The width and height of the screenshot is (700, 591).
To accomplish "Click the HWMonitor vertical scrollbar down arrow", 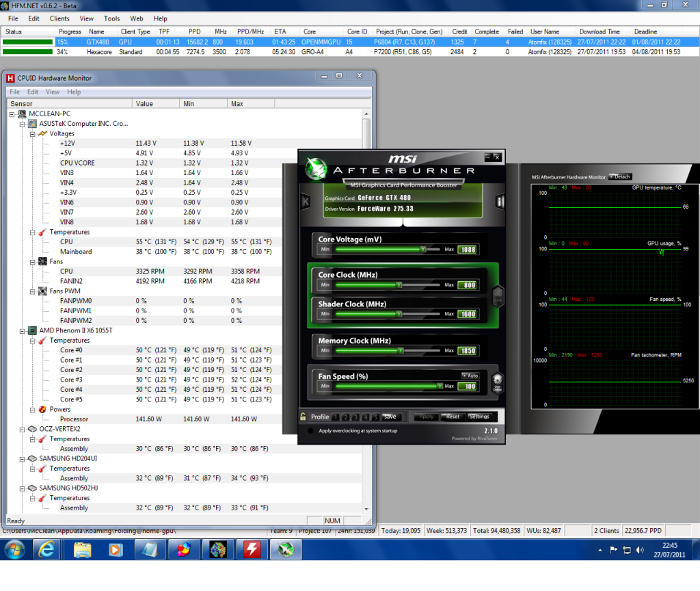I will pyautogui.click(x=366, y=509).
